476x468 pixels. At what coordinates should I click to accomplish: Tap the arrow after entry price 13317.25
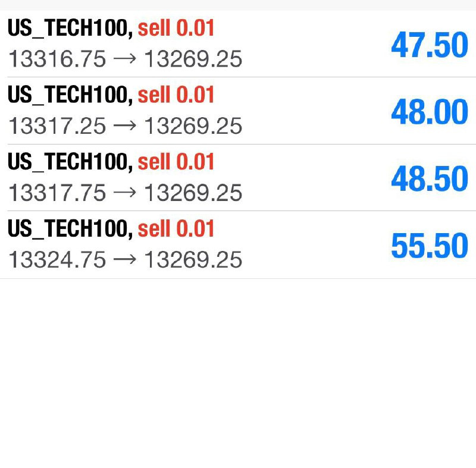[x=125, y=126]
